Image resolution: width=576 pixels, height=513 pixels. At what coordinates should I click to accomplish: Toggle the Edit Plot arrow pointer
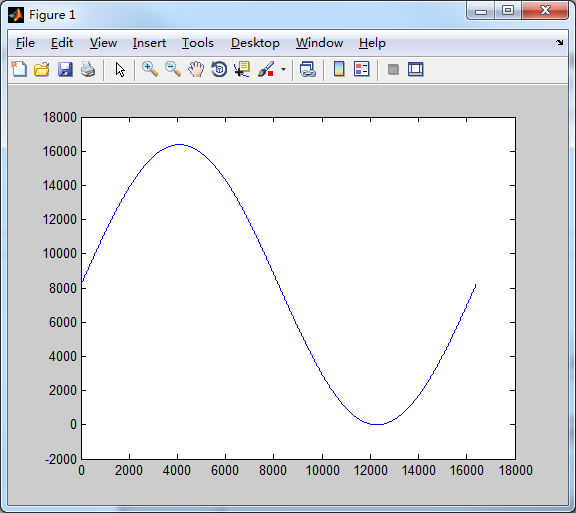[120, 69]
